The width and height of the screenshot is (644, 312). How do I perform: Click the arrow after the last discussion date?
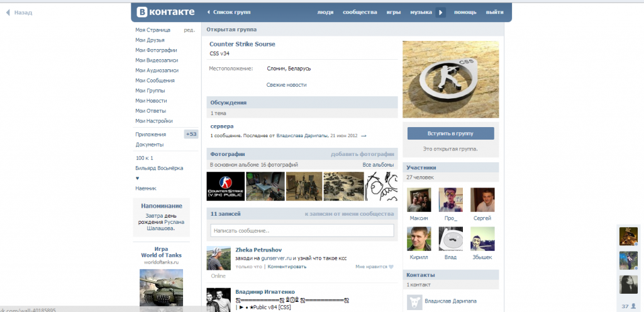click(364, 136)
